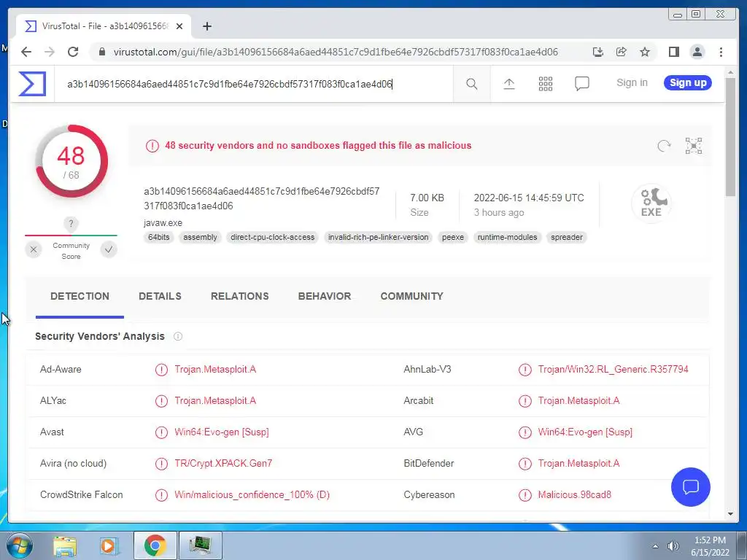
Task: Click the runtime-modules tag
Action: click(508, 237)
